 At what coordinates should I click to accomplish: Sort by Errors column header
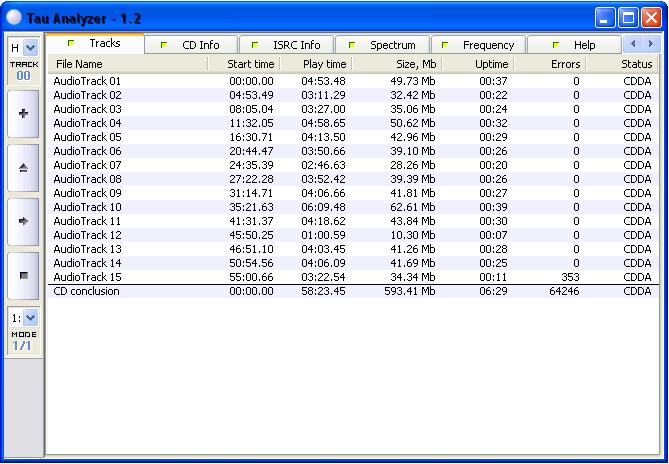pos(550,64)
